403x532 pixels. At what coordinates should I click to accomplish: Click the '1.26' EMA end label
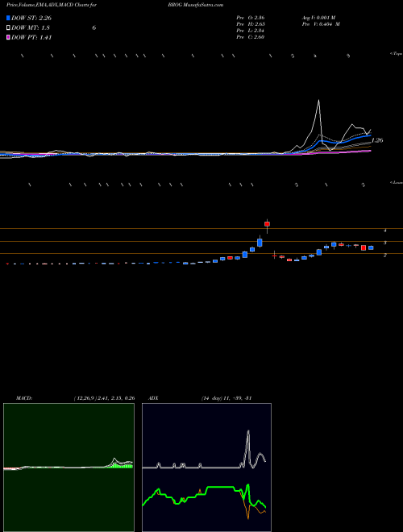tap(377, 140)
